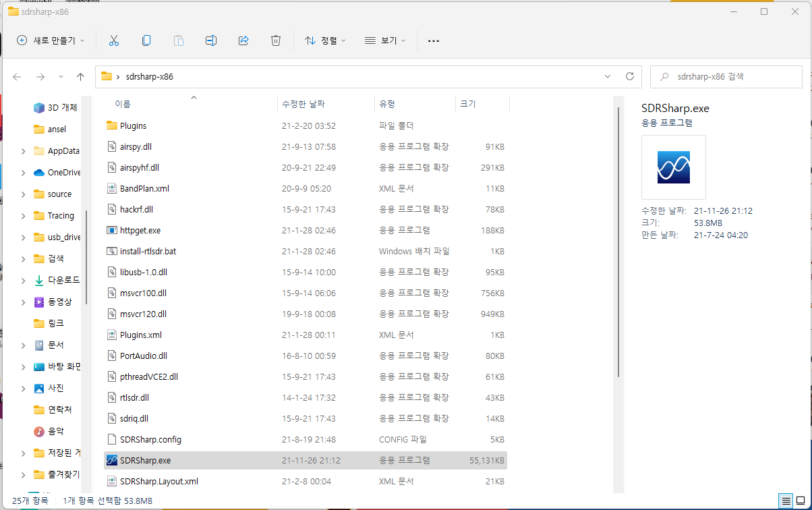Open address bar history dropdown

pyautogui.click(x=608, y=76)
